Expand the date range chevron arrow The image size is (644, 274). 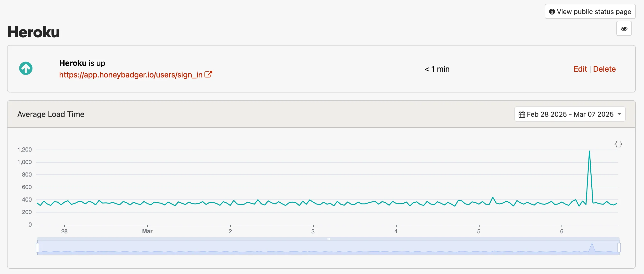pyautogui.click(x=620, y=114)
